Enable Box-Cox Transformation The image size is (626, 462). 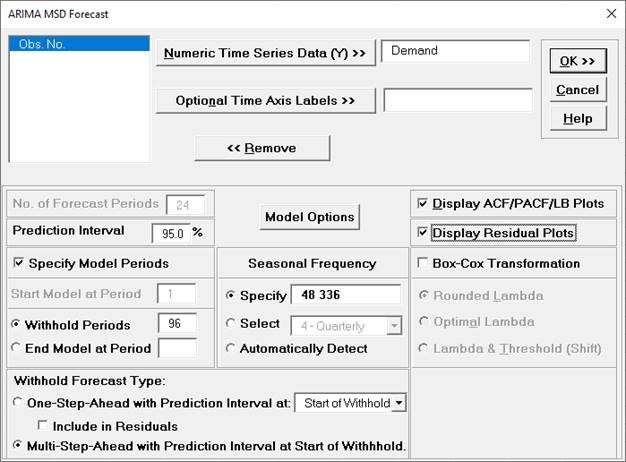[x=422, y=264]
